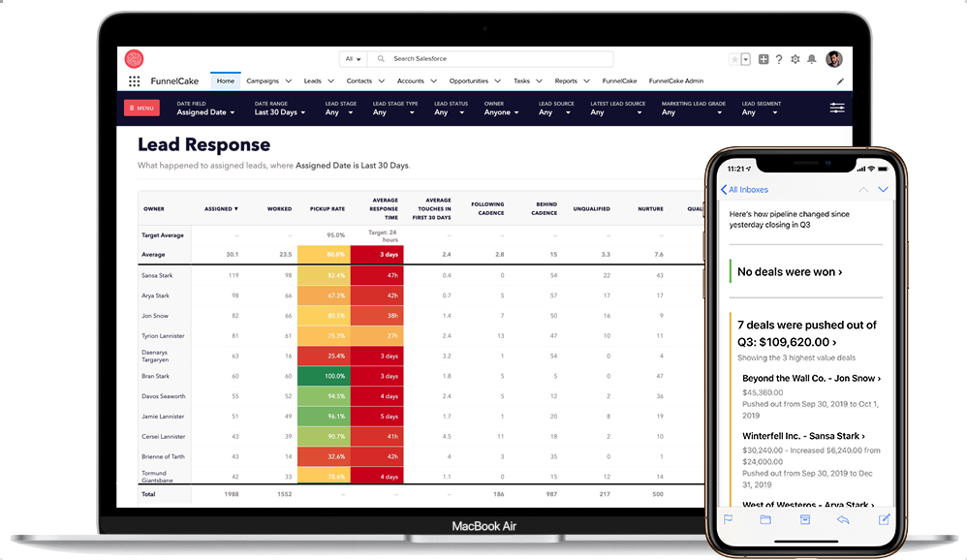
Task: Open the Lead Source filter dropdown
Action: pos(555,112)
